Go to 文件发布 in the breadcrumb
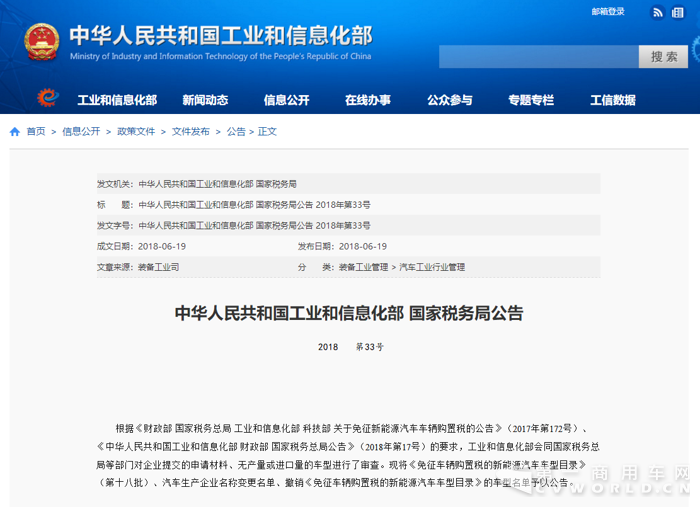The width and height of the screenshot is (700, 507). [x=191, y=132]
